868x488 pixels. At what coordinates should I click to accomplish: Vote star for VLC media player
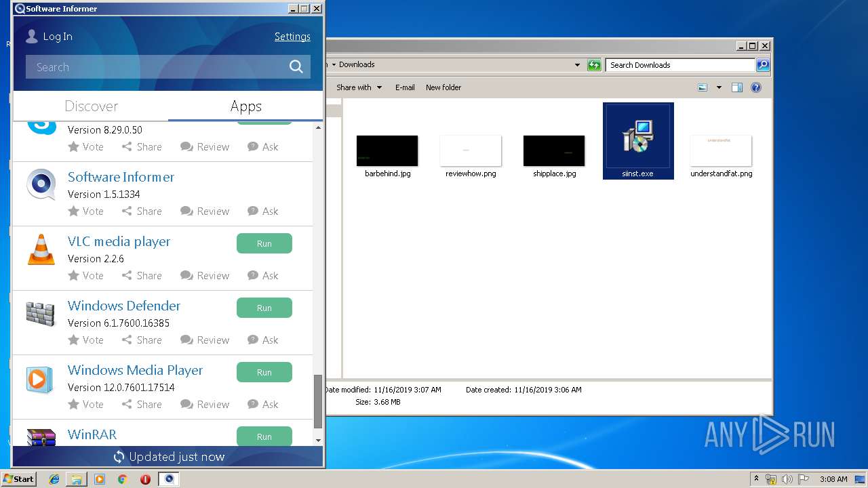pyautogui.click(x=73, y=276)
